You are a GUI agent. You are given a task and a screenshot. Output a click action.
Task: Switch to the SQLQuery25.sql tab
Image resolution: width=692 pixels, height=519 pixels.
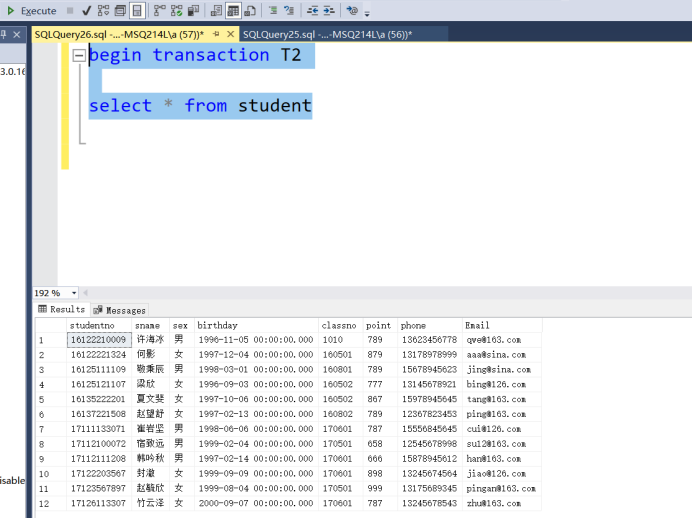[327, 34]
